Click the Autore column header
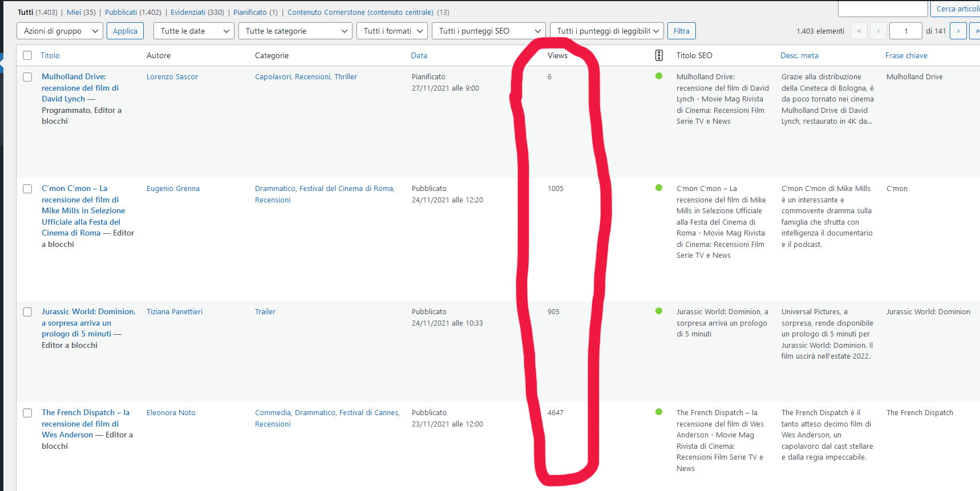 159,55
